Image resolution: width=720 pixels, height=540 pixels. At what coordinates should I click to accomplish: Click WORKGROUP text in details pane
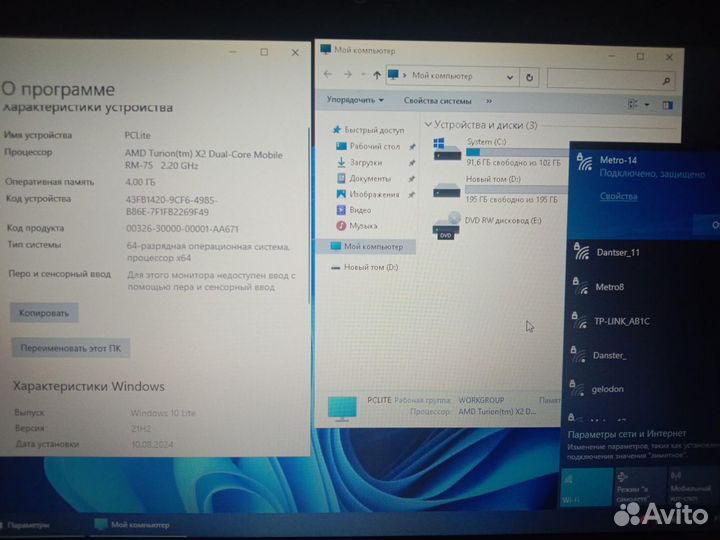[481, 400]
